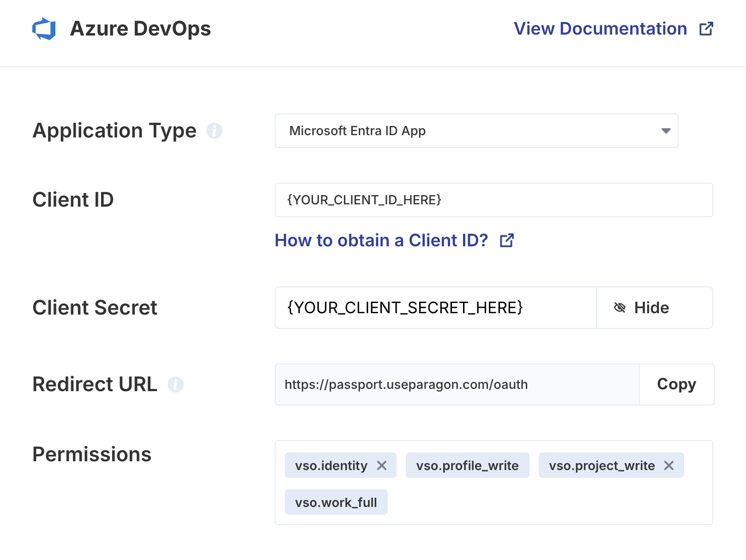The width and height of the screenshot is (746, 560).
Task: Click external link icon beside View Documentation
Action: [x=706, y=29]
